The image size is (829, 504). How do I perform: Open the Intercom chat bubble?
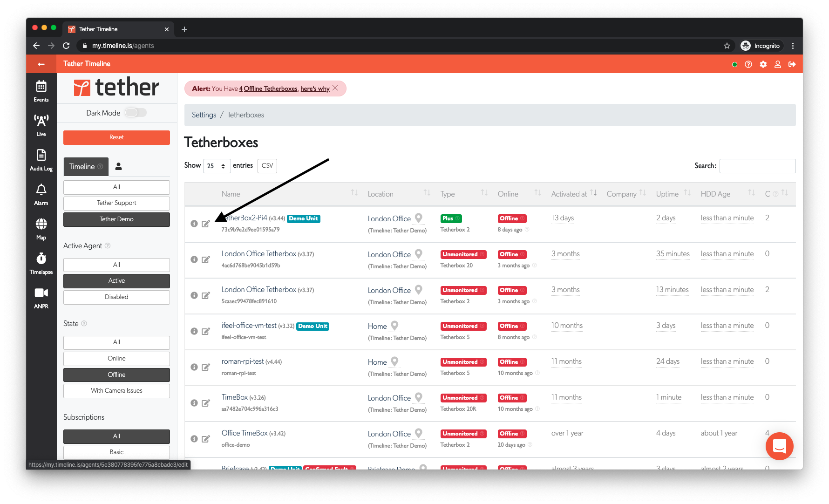779,446
